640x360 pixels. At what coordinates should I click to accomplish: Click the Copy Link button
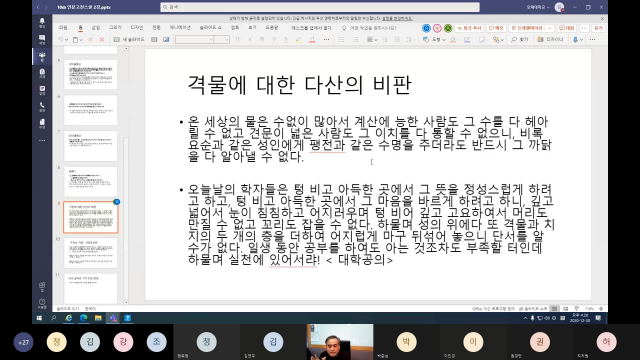click(x=469, y=28)
